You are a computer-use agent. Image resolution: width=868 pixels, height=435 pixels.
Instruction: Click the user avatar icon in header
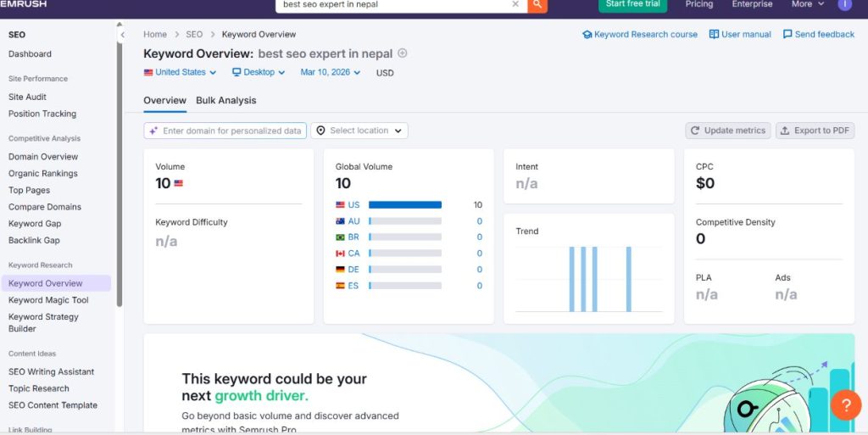click(x=845, y=4)
